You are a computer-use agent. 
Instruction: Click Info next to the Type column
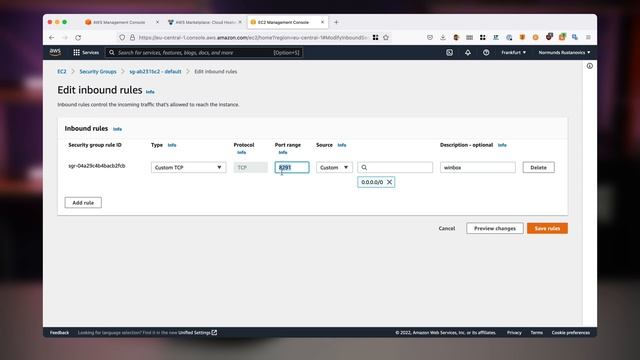(172, 145)
